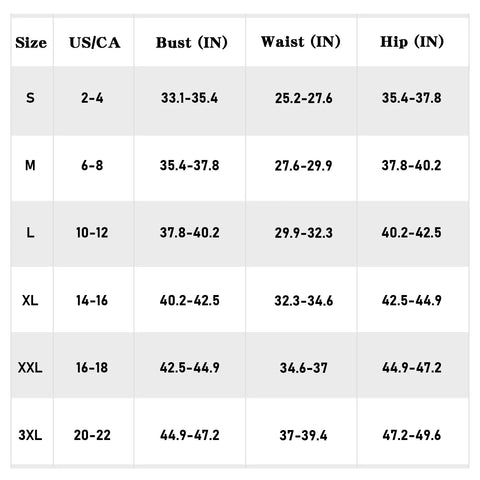Image resolution: width=480 pixels, height=480 pixels.
Task: Select the bust value 40.2-42.5 for XL
Action: click(x=189, y=300)
